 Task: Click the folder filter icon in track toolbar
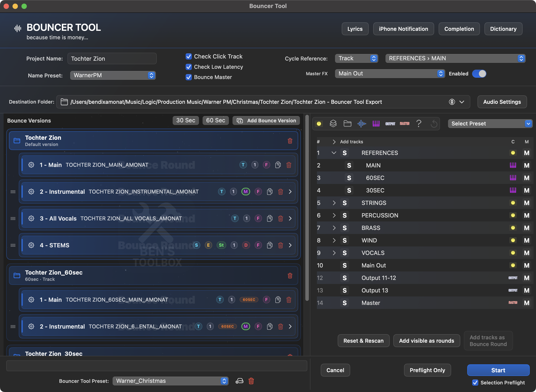347,124
